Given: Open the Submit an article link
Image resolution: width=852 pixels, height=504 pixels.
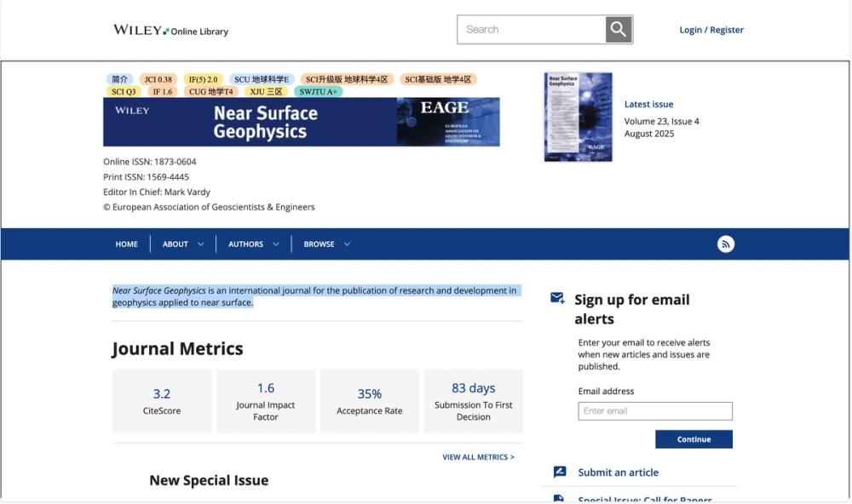Looking at the screenshot, I should 619,472.
